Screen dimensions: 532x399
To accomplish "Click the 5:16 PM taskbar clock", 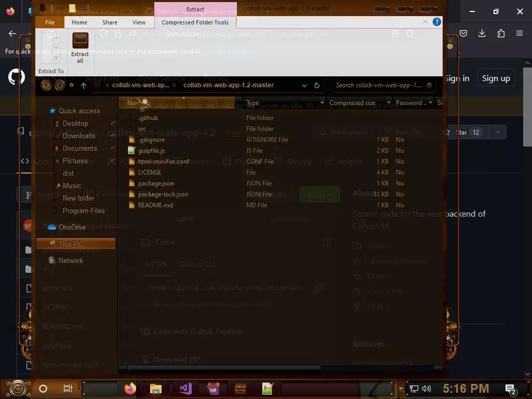I will pyautogui.click(x=465, y=389).
